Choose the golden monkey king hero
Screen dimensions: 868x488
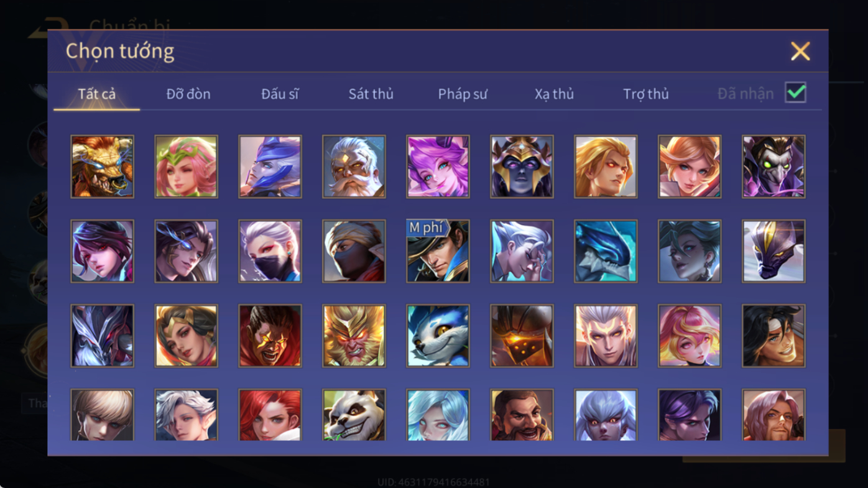point(354,336)
